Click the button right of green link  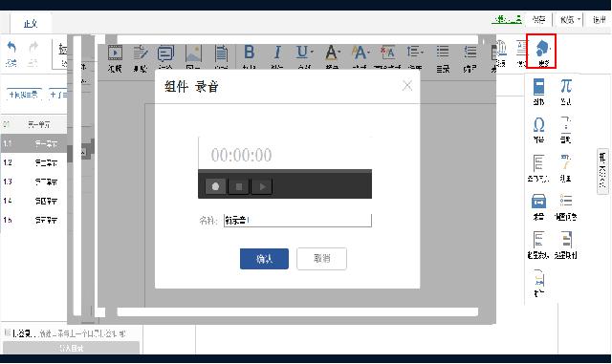(538, 19)
